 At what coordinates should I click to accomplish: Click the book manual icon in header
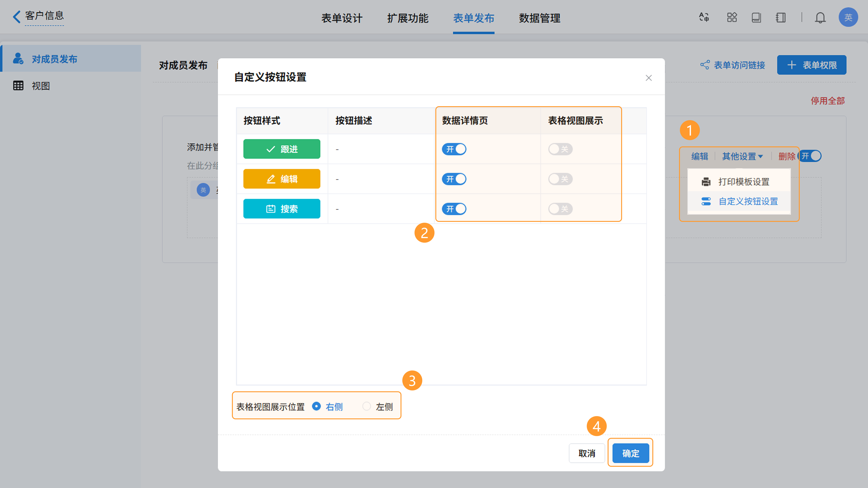[x=756, y=17]
